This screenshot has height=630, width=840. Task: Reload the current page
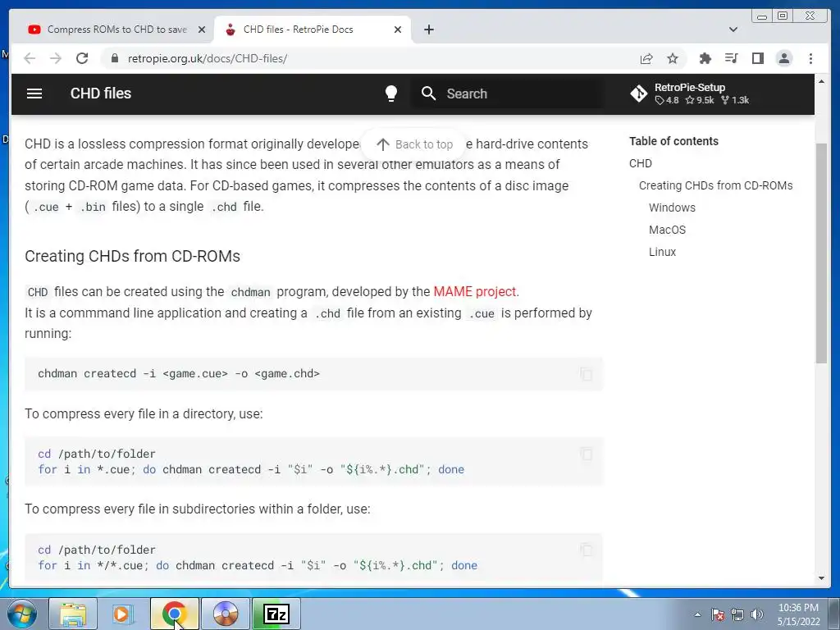(82, 58)
